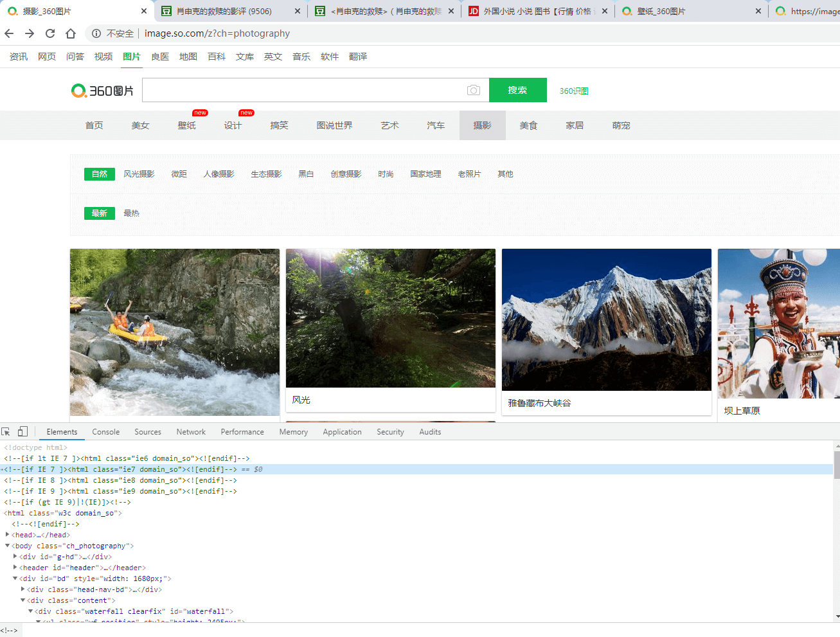This screenshot has height=637, width=840.
Task: Select the 黑白 category filter
Action: coord(307,174)
